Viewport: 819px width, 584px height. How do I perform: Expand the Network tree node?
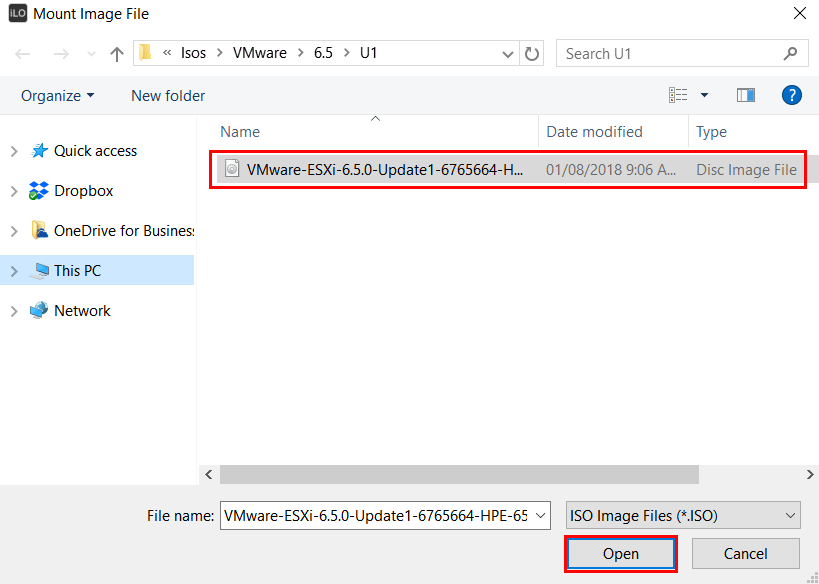pos(14,311)
